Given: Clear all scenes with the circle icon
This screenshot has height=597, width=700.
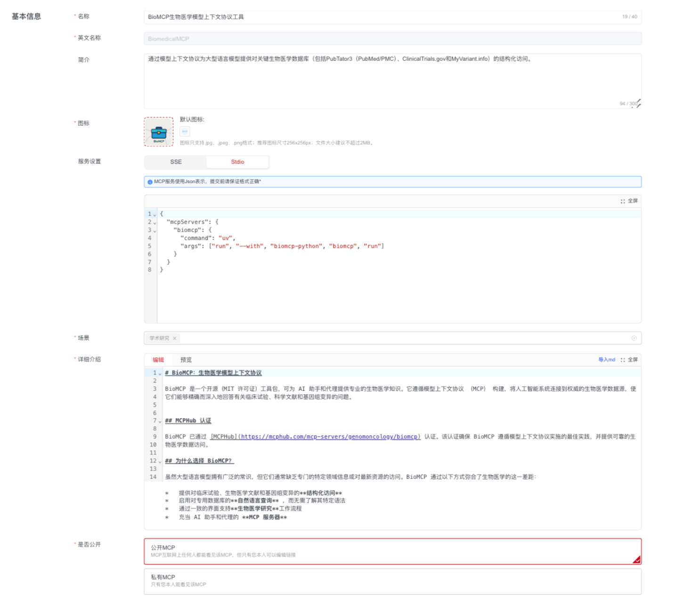Looking at the screenshot, I should tap(634, 338).
